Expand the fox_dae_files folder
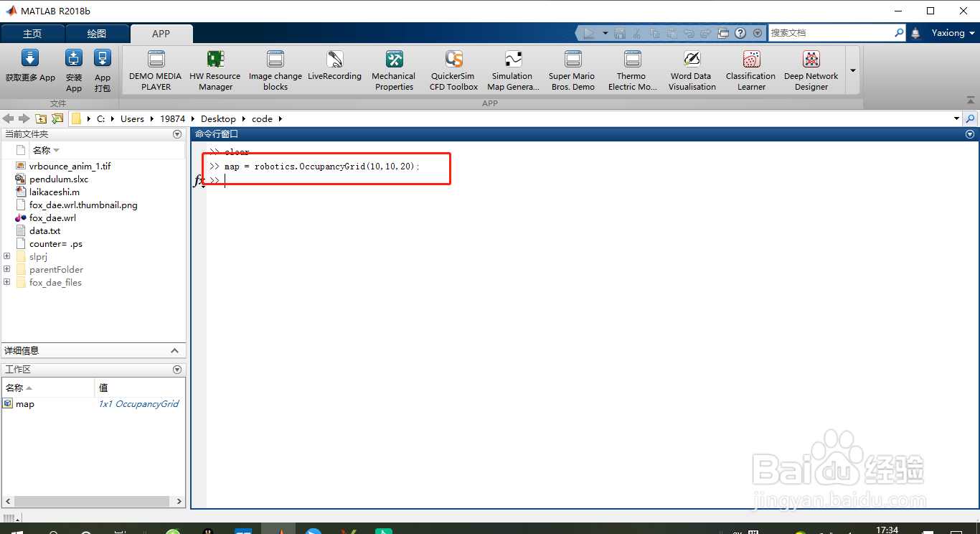Screen dimensions: 980x534 (7, 282)
